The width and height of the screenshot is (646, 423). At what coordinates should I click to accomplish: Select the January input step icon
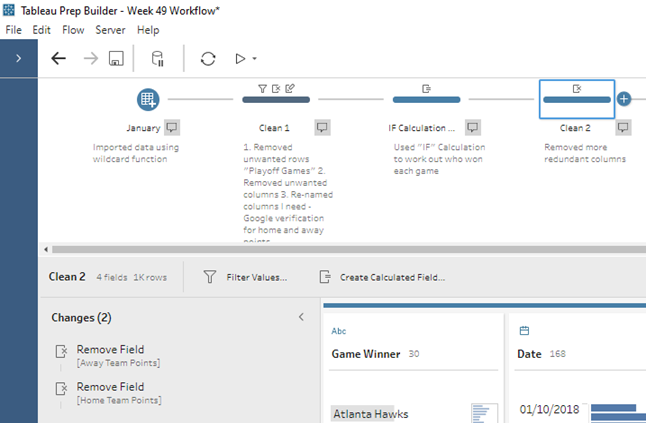(x=148, y=99)
